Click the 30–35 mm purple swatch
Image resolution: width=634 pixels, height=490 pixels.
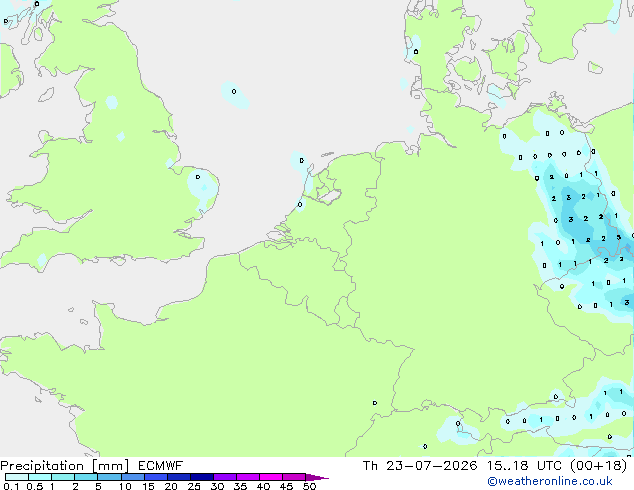224,477
